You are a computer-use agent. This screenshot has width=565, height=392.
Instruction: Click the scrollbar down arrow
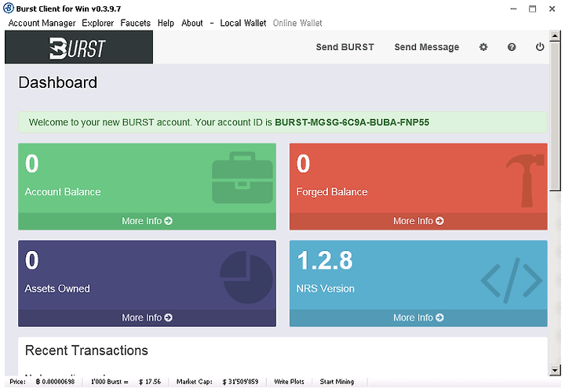pos(555,370)
